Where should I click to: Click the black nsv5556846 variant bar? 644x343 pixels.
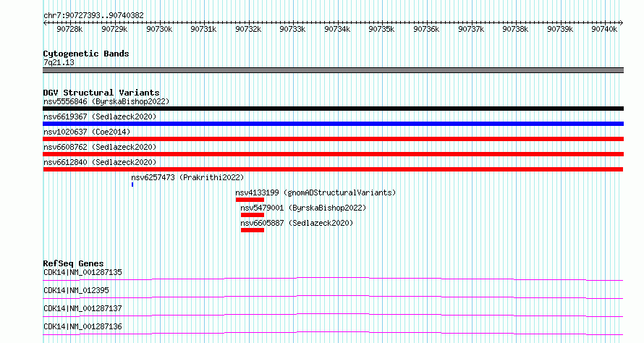333,109
